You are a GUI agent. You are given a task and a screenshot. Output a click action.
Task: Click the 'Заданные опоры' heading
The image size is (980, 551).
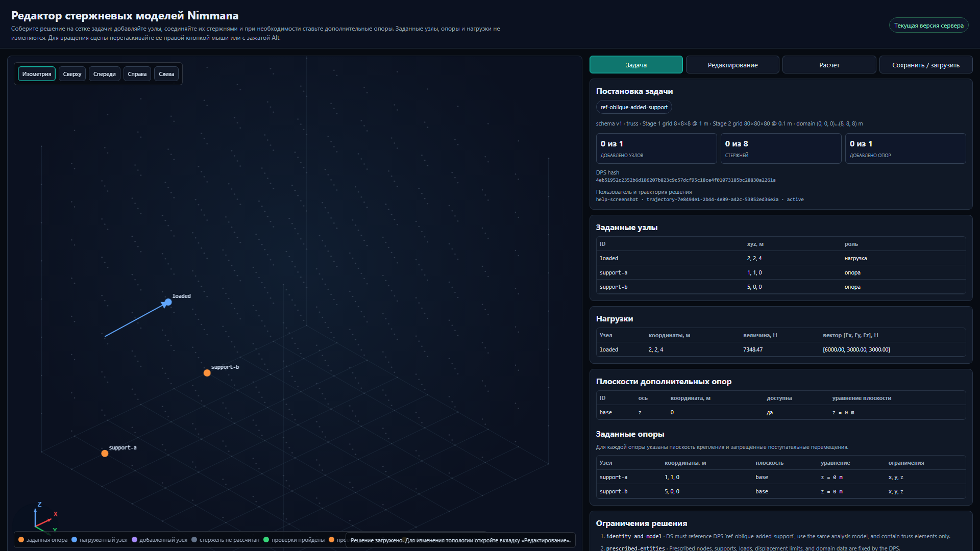click(x=630, y=434)
